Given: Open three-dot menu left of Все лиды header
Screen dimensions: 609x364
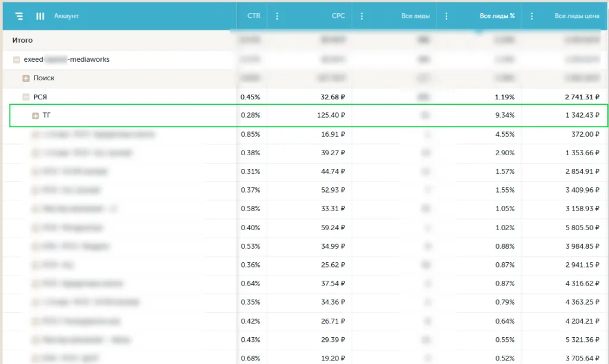Looking at the screenshot, I should point(362,16).
